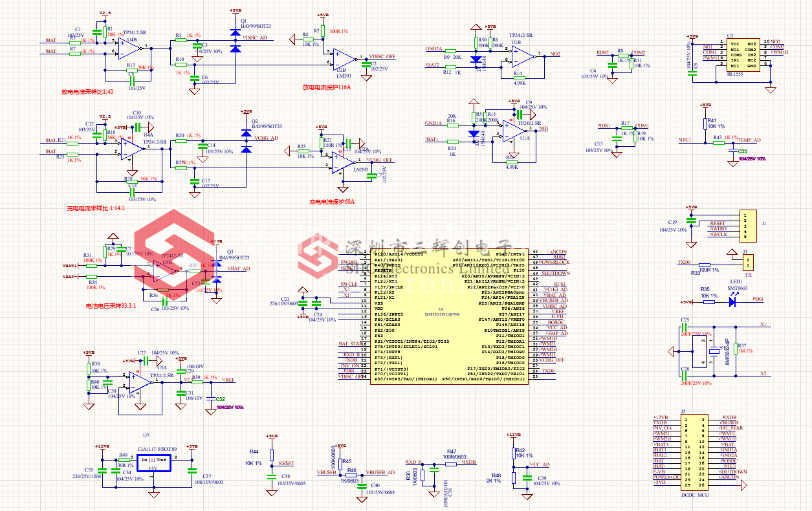Click the NTC1 net label left of R43

685,140
